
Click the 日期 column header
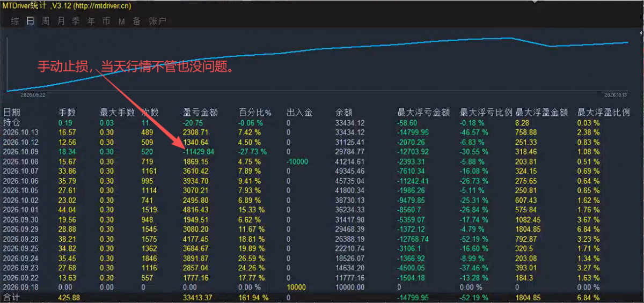(x=12, y=113)
